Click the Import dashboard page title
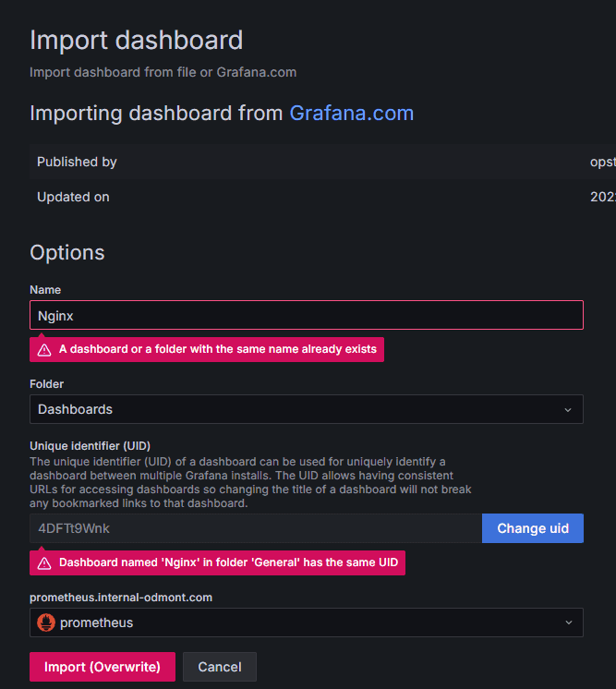This screenshot has width=616, height=689. pos(136,40)
